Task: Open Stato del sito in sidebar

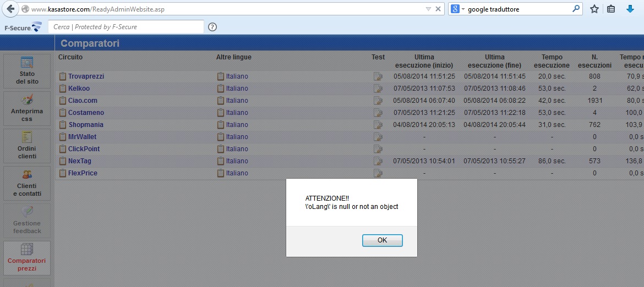Action: [27, 70]
